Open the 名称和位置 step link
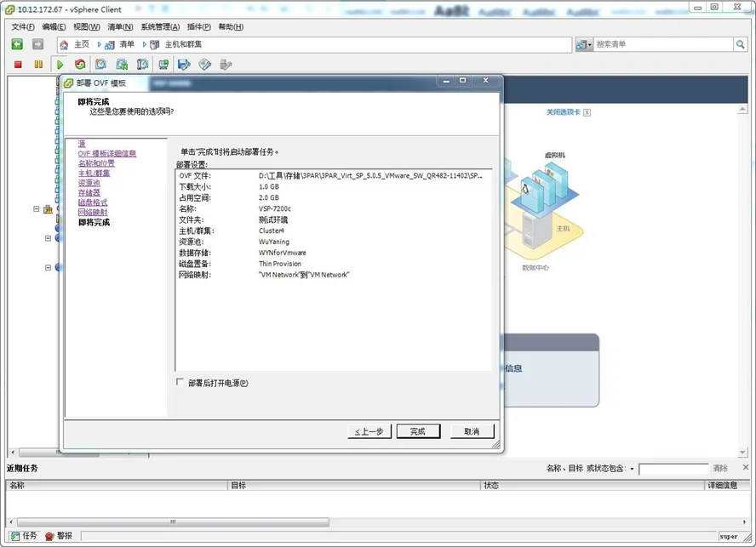 tap(96, 162)
